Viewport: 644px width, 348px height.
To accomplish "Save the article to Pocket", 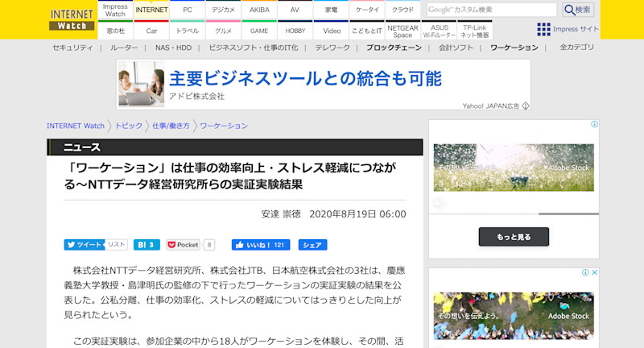I will 183,245.
